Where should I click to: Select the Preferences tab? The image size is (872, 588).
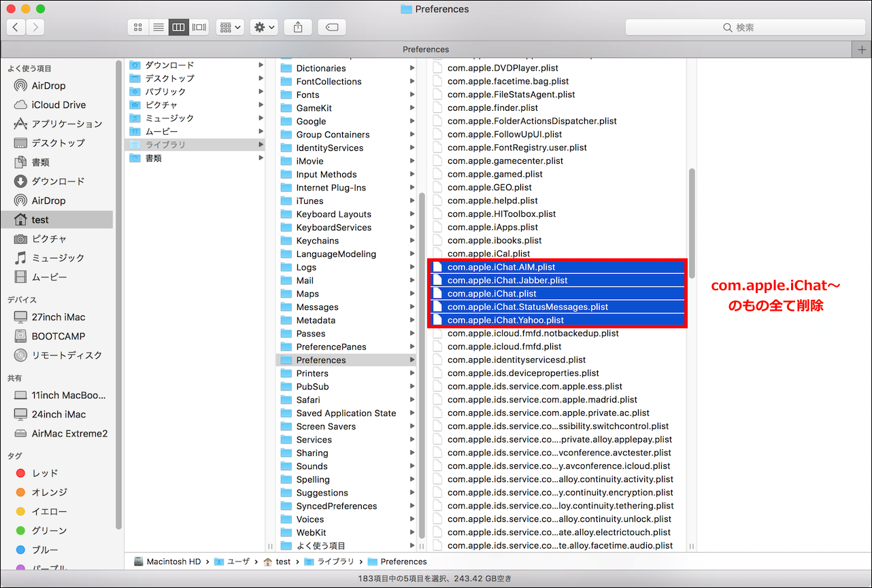tap(426, 50)
